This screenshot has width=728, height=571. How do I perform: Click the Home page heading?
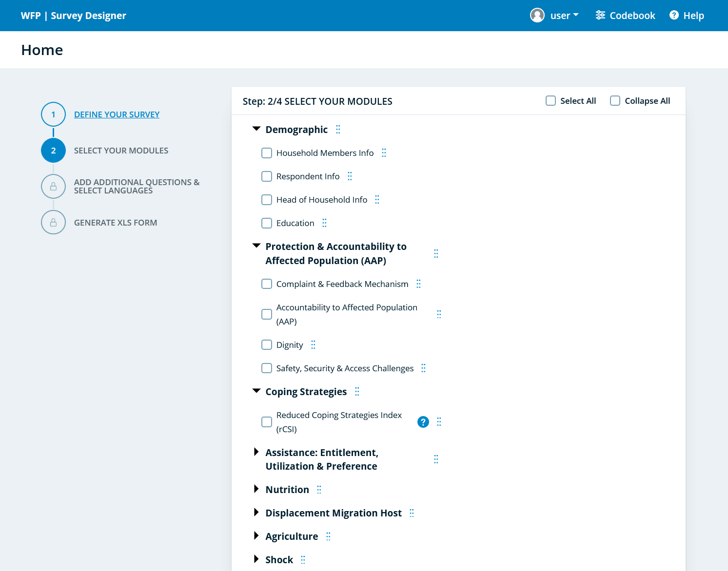(x=42, y=50)
